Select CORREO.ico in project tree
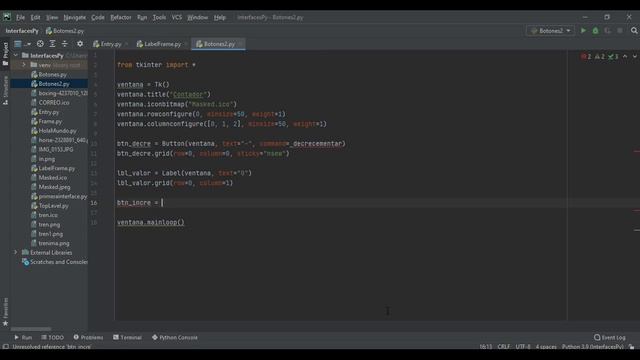Screen dimensions: 640x360 click(x=51, y=102)
